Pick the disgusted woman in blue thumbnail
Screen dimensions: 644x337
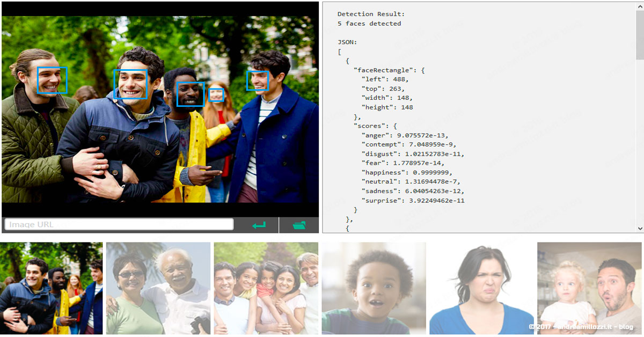coord(481,288)
